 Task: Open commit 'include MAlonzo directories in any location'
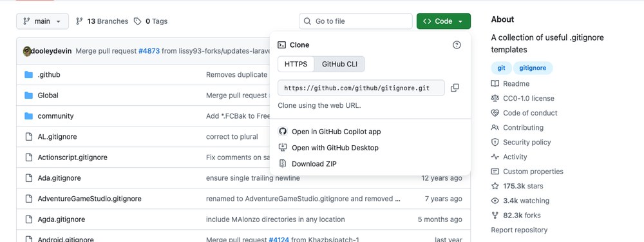coord(276,219)
